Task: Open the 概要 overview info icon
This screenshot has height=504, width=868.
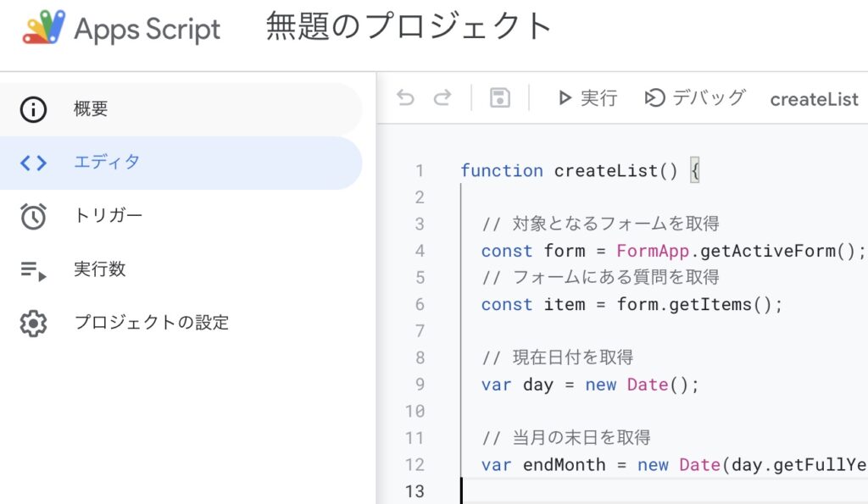Action: pos(33,109)
